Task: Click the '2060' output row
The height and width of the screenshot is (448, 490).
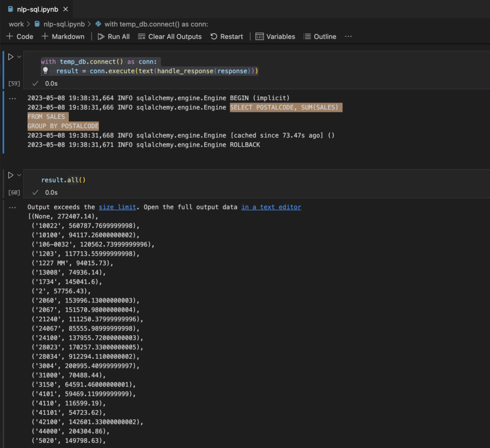Action: tap(86, 301)
